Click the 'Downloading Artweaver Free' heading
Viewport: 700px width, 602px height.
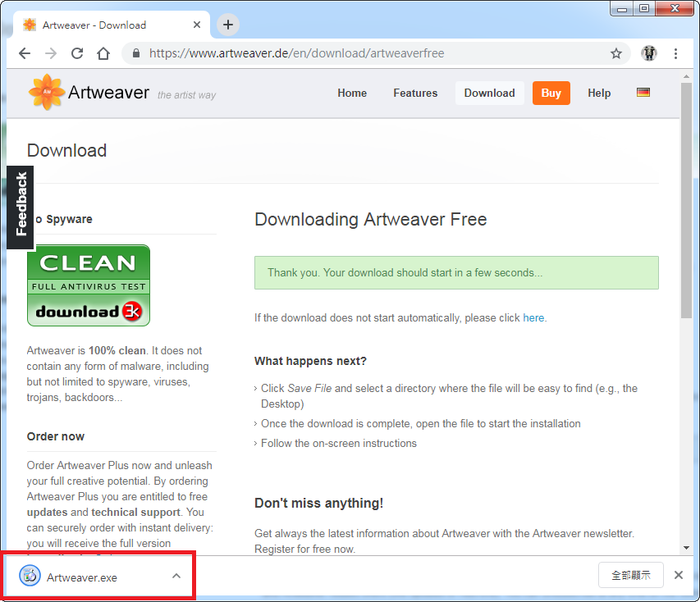(371, 220)
